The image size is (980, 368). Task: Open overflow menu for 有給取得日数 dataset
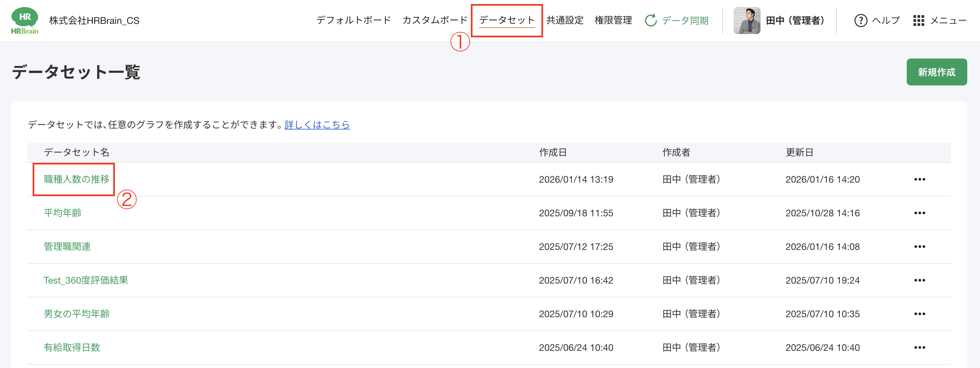click(920, 347)
